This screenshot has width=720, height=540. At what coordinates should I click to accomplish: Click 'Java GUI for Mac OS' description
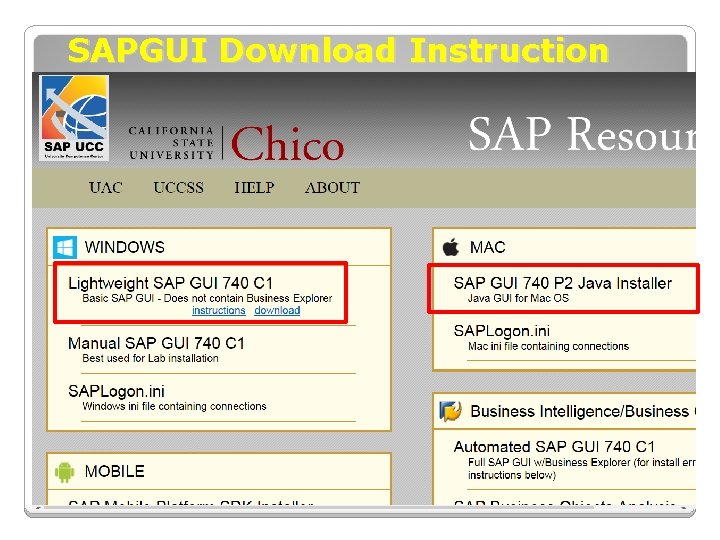(518, 298)
